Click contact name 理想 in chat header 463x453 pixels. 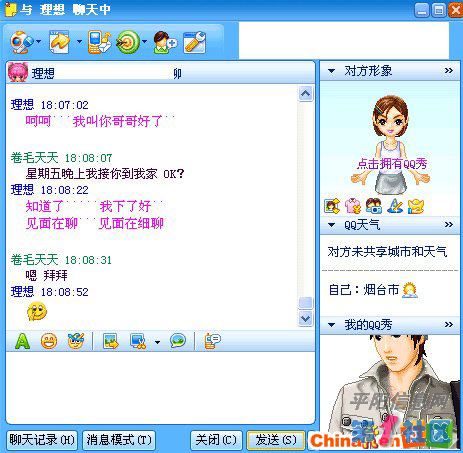point(43,73)
